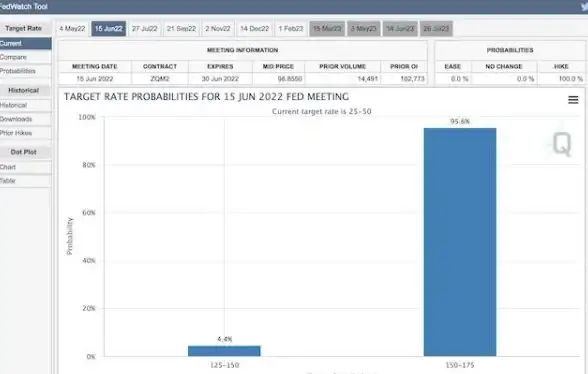Select the 15 Jun22 meeting tab
588x374 pixels.
point(109,29)
